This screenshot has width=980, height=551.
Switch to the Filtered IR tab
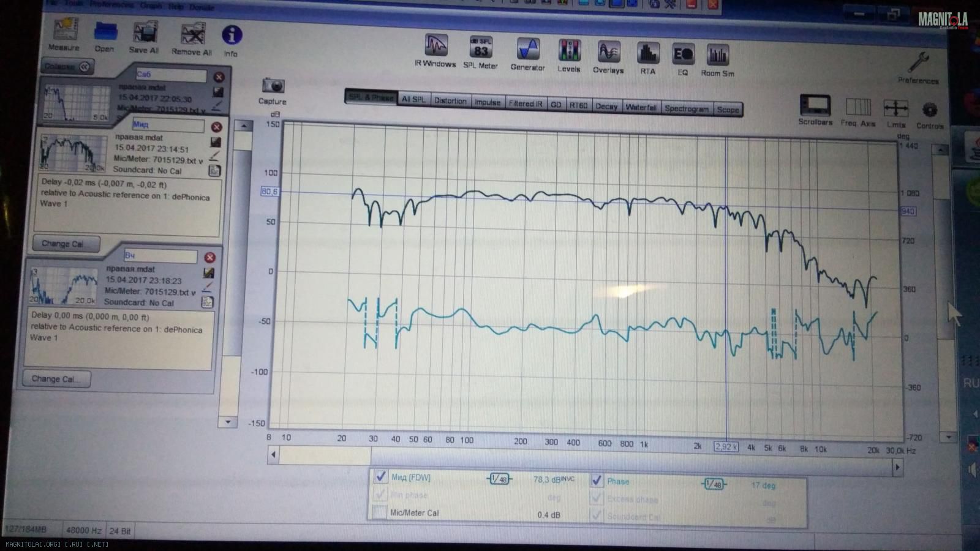[x=526, y=103]
